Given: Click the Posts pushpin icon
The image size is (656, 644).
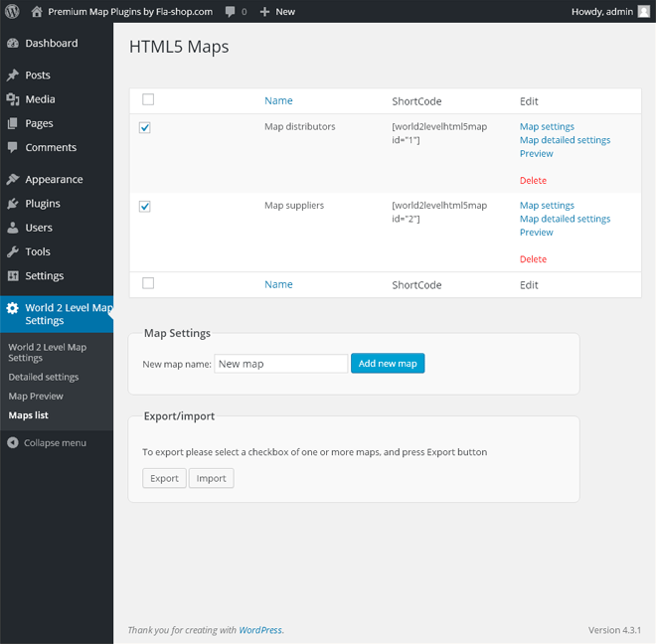Looking at the screenshot, I should (x=13, y=75).
